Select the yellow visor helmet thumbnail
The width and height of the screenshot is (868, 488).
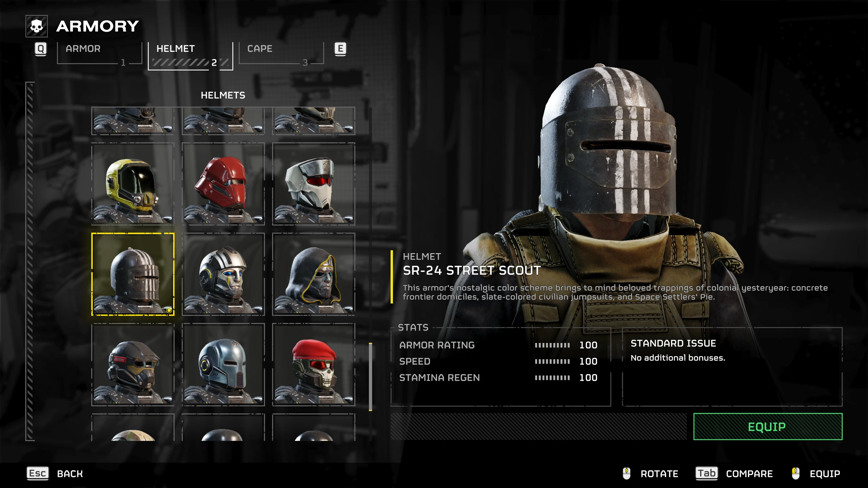point(133,184)
